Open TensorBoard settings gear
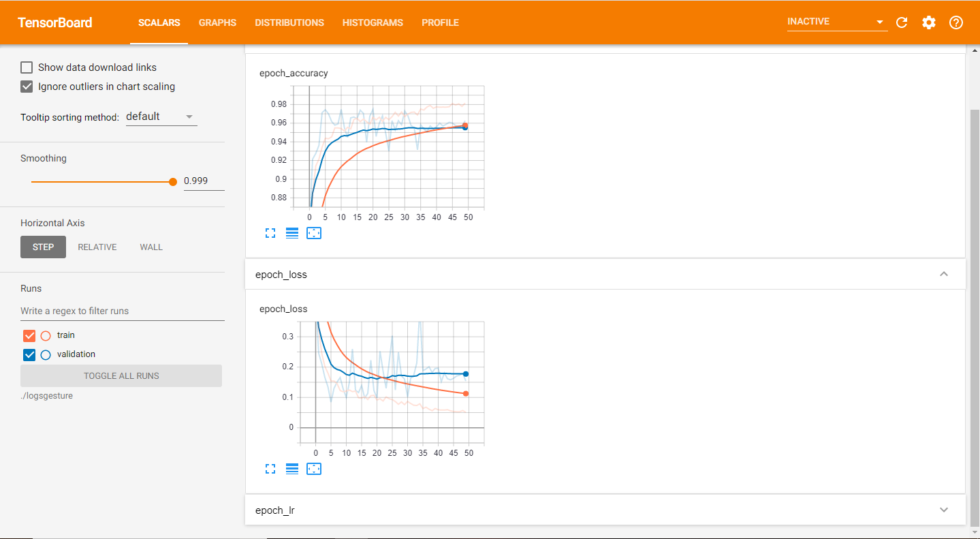 (928, 22)
